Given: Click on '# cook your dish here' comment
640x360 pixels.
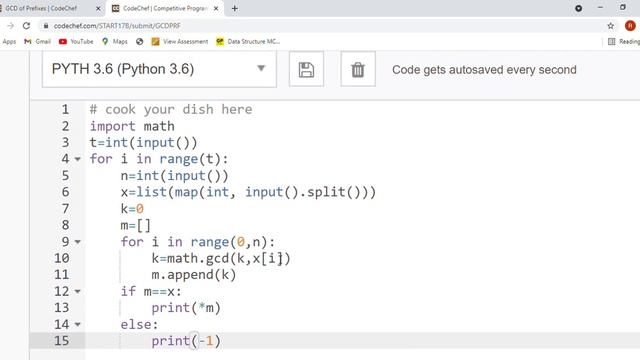Looking at the screenshot, I should point(171,109).
